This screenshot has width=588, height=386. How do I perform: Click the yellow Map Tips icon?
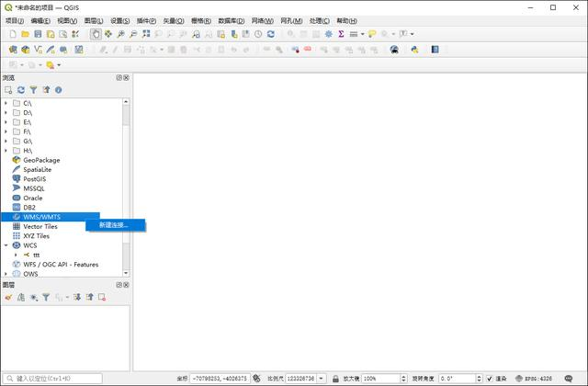tap(372, 34)
